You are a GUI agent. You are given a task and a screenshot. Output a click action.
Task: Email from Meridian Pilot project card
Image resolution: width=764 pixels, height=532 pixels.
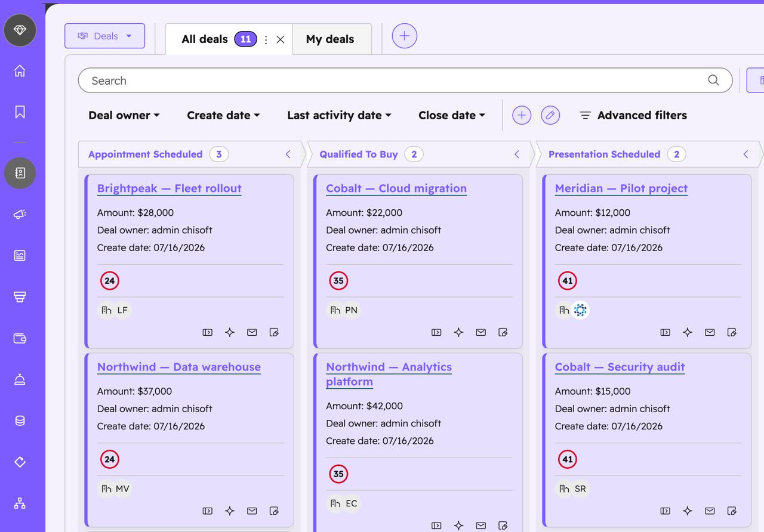[710, 332]
